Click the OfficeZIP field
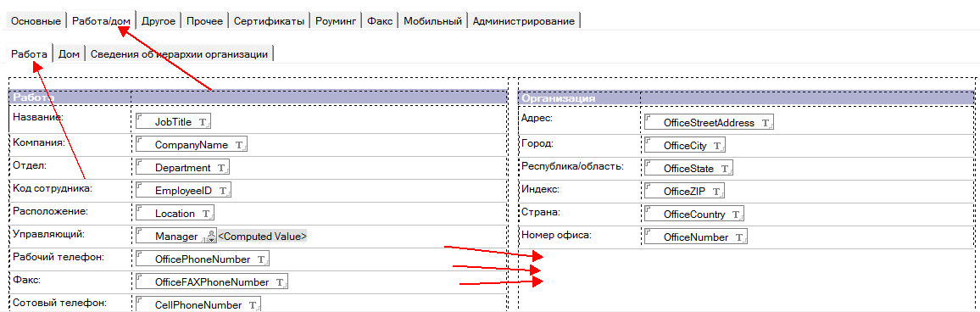980x312 pixels. [x=684, y=192]
